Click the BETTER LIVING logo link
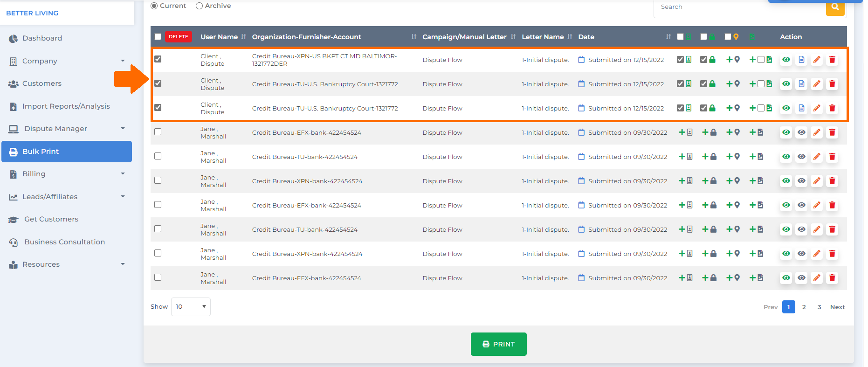 click(x=32, y=13)
